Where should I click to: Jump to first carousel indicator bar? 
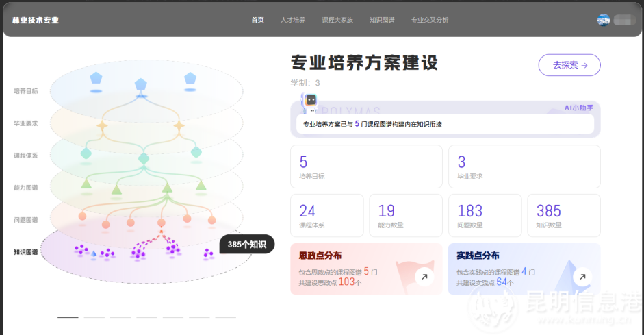pyautogui.click(x=68, y=317)
